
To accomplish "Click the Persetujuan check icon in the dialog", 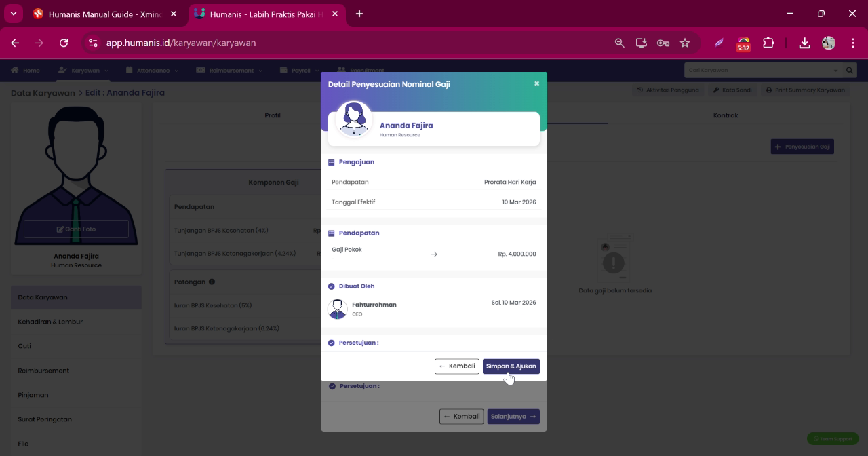I will pos(332,343).
